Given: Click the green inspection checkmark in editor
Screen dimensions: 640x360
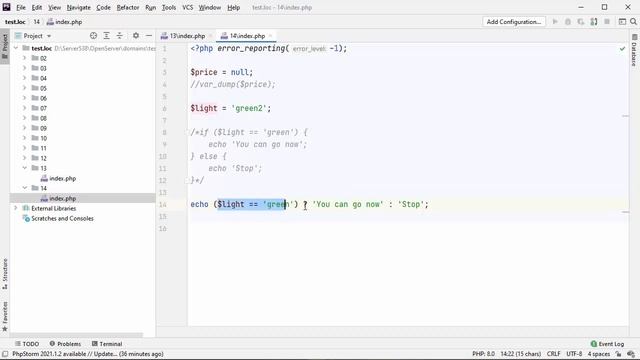Looking at the screenshot, I should coord(622,49).
